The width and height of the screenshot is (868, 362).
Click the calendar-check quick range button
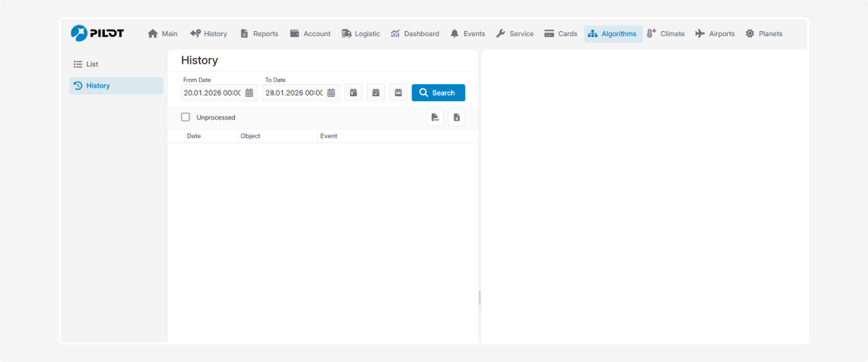375,93
